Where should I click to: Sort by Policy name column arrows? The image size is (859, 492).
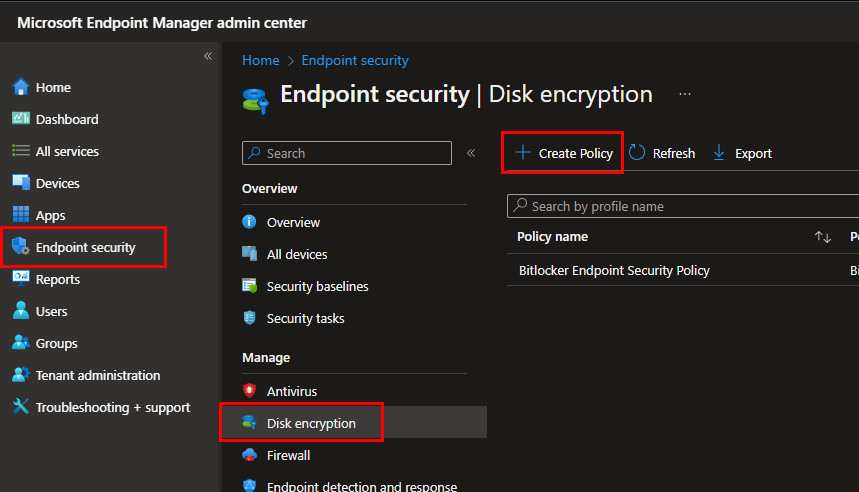tap(823, 237)
